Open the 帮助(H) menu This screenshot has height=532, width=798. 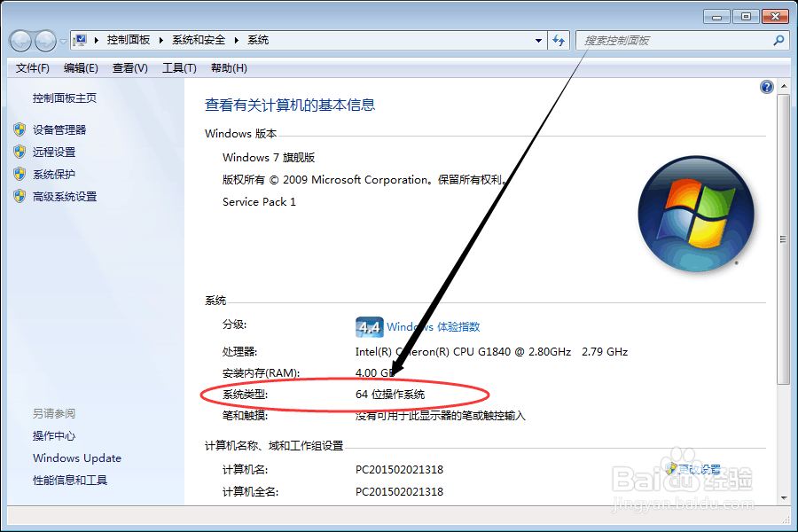coord(229,68)
